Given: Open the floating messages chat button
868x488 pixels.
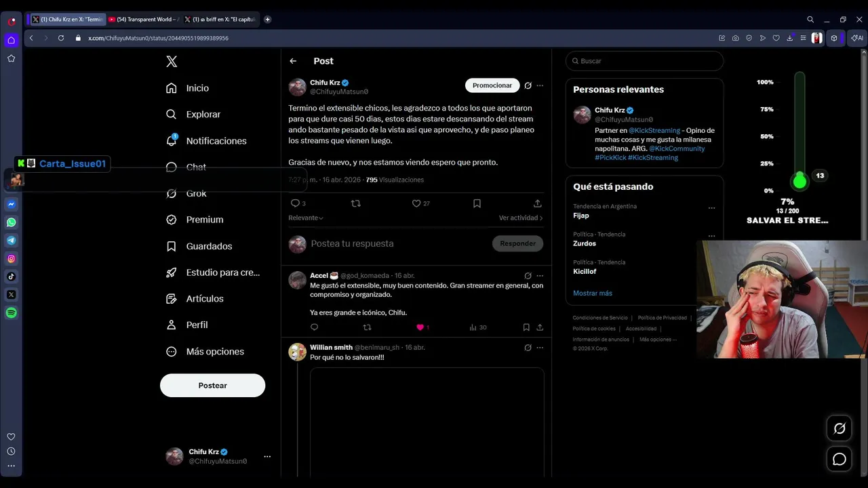Looking at the screenshot, I should pos(840,460).
